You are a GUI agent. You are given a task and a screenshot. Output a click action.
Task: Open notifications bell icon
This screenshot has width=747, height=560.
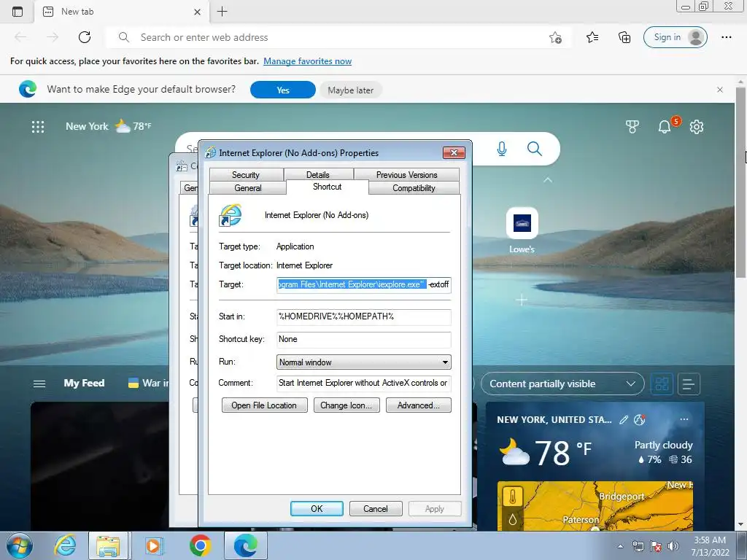[x=665, y=127]
